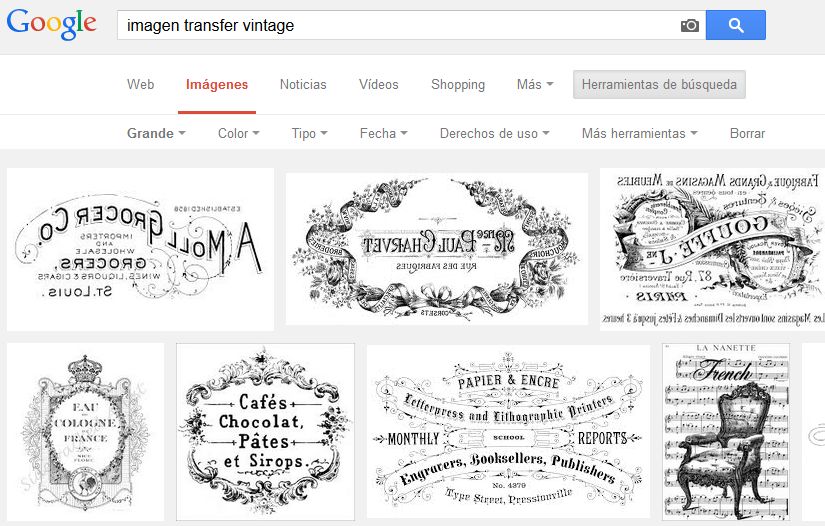The image size is (825, 526).
Task: Open the Noticias tab
Action: [x=303, y=84]
